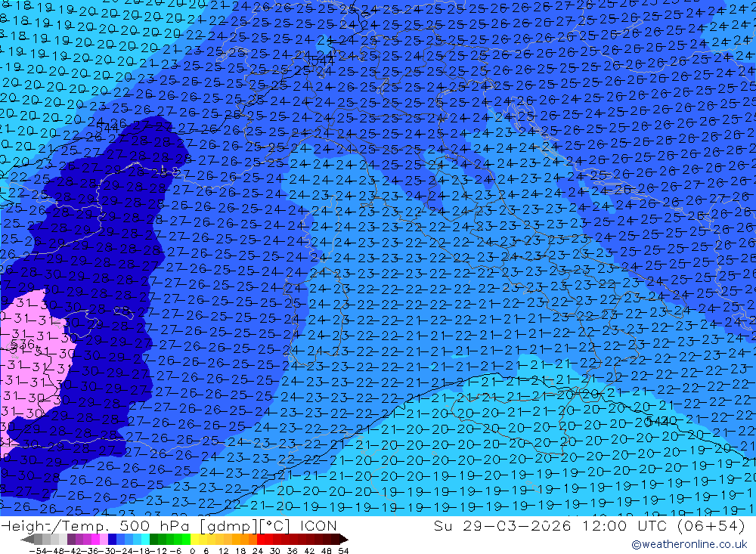Screen dimensions: 756x554
Task: Click the dark right arrow of color scale
Action: (x=344, y=540)
